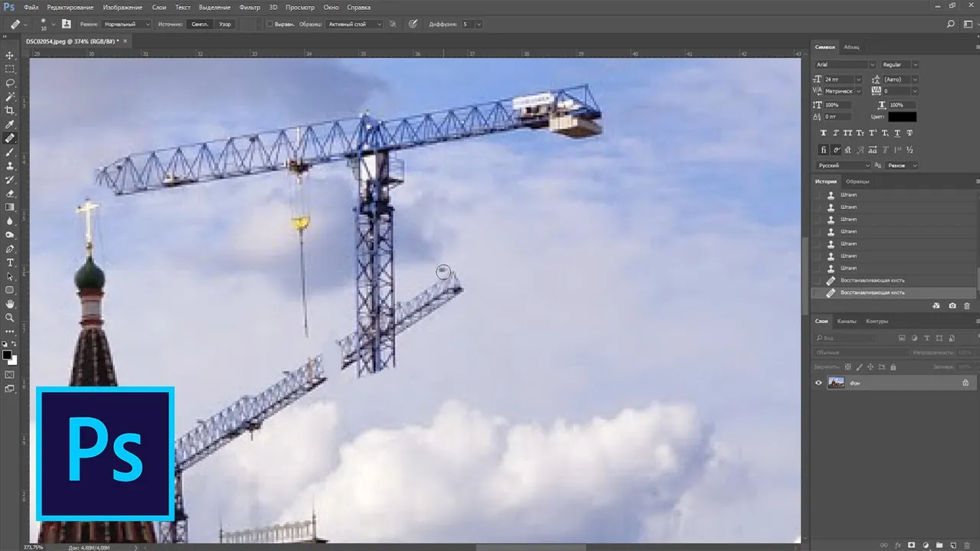Image resolution: width=980 pixels, height=551 pixels.
Task: Choose the Gradient tool
Action: [x=10, y=207]
